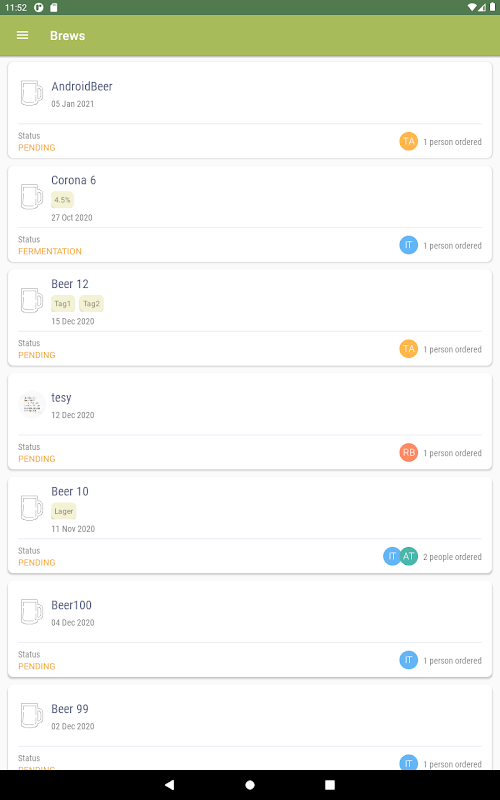The width and height of the screenshot is (500, 800).
Task: Tap the RB avatar on tesy
Action: click(408, 453)
